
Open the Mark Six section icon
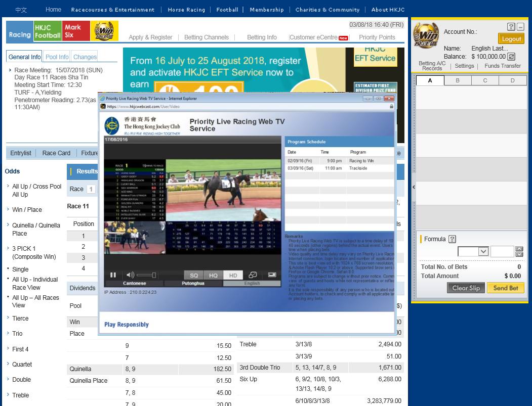[x=76, y=31]
